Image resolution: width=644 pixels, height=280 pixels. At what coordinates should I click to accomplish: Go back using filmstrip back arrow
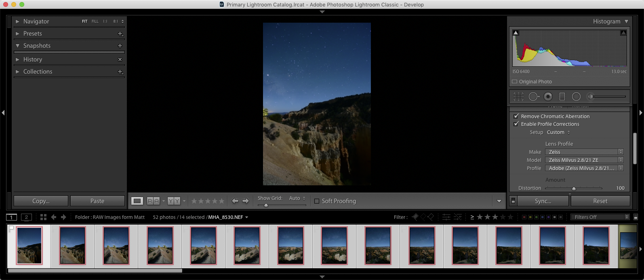tap(54, 217)
